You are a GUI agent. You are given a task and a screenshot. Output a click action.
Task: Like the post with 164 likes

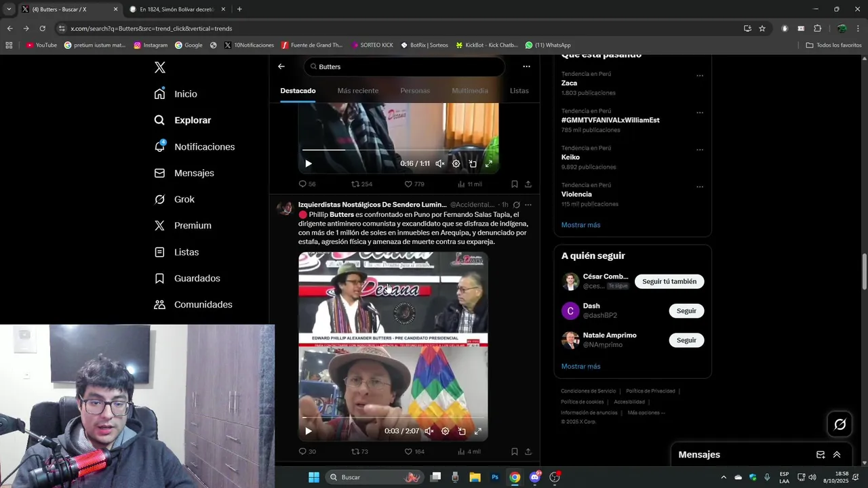tap(414, 451)
